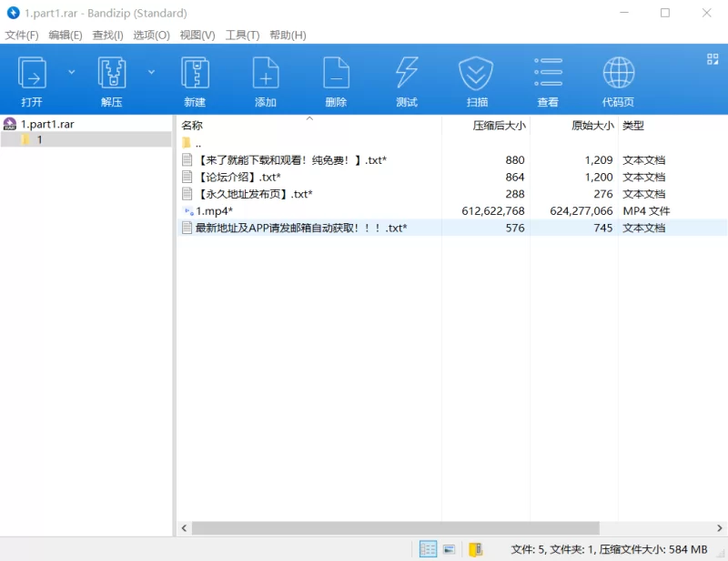
Task: Click the Code page (代码页) globe icon
Action: click(x=619, y=72)
